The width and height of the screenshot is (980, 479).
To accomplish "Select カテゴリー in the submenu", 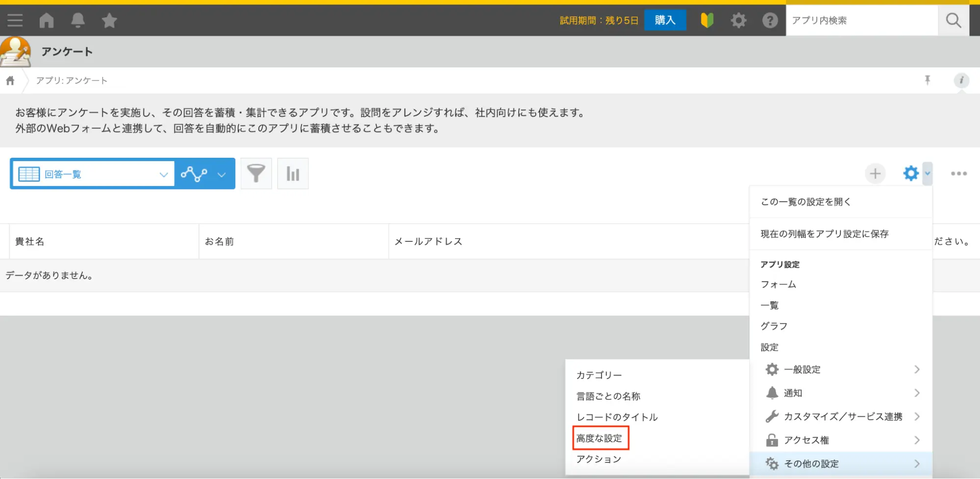I will [599, 375].
